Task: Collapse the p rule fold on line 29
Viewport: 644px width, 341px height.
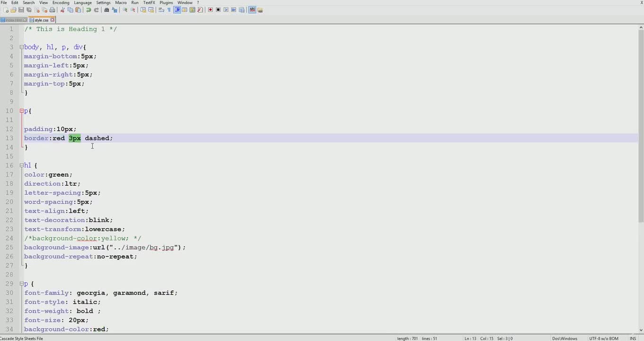Action: click(x=21, y=284)
